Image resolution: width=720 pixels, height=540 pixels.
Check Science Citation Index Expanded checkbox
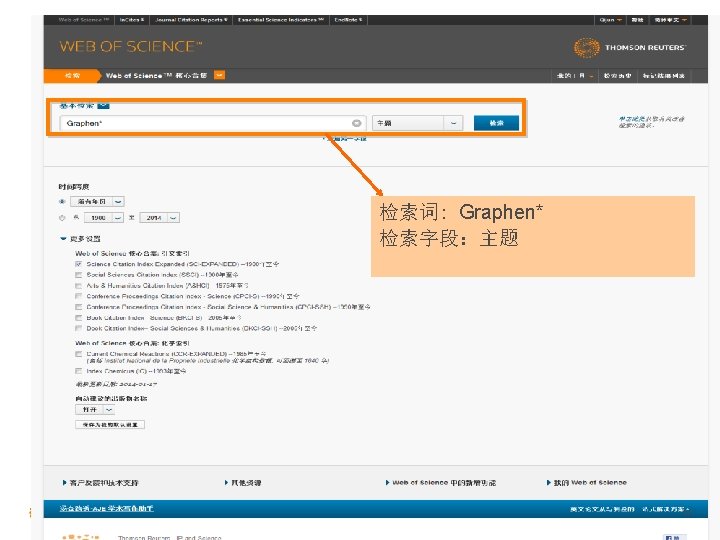click(x=79, y=264)
